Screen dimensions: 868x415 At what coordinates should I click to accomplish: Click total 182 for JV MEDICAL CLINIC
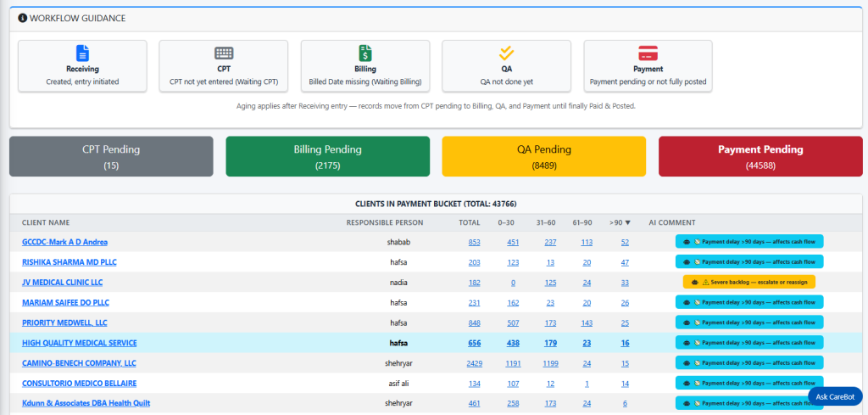click(x=475, y=283)
